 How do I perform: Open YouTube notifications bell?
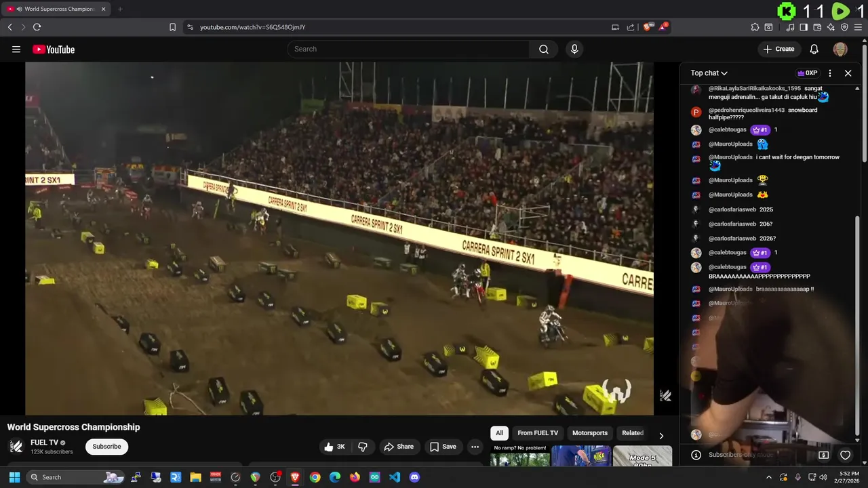point(814,49)
